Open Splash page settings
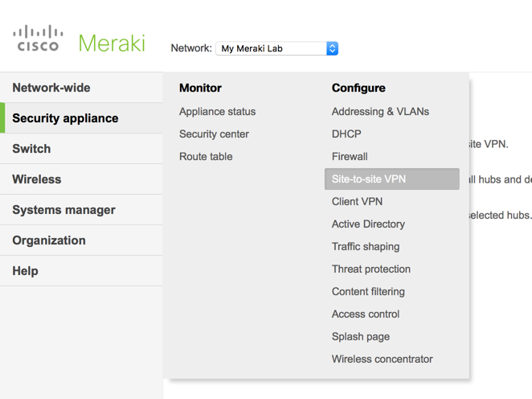532x399 pixels. [x=361, y=337]
